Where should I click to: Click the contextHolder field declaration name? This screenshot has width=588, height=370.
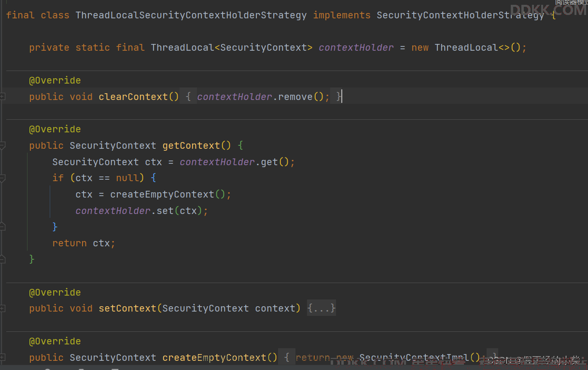pyautogui.click(x=356, y=47)
